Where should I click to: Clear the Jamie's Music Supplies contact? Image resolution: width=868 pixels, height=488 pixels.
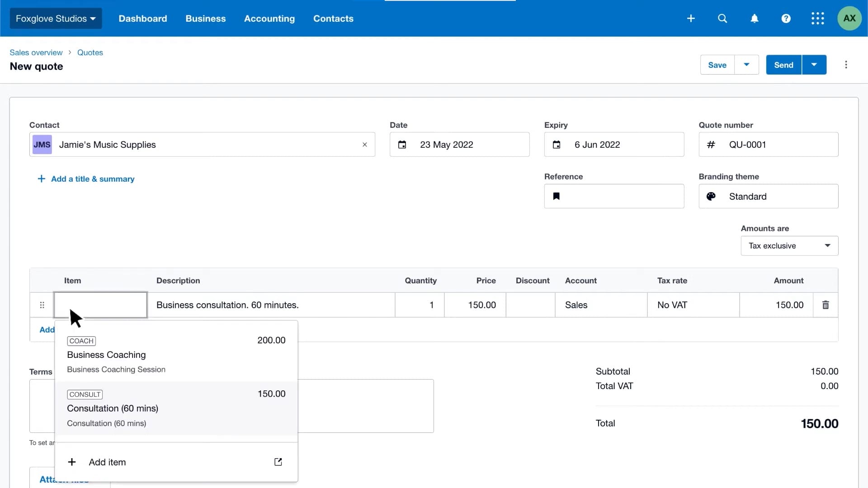tap(365, 145)
